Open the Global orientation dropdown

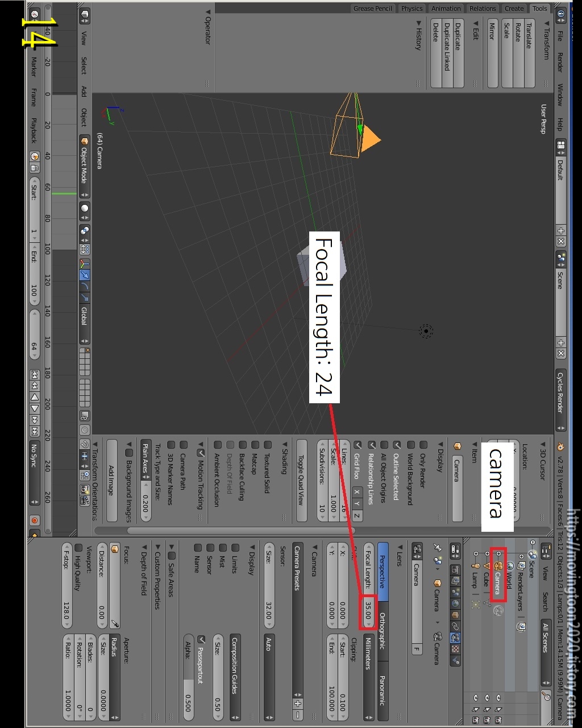pos(85,324)
